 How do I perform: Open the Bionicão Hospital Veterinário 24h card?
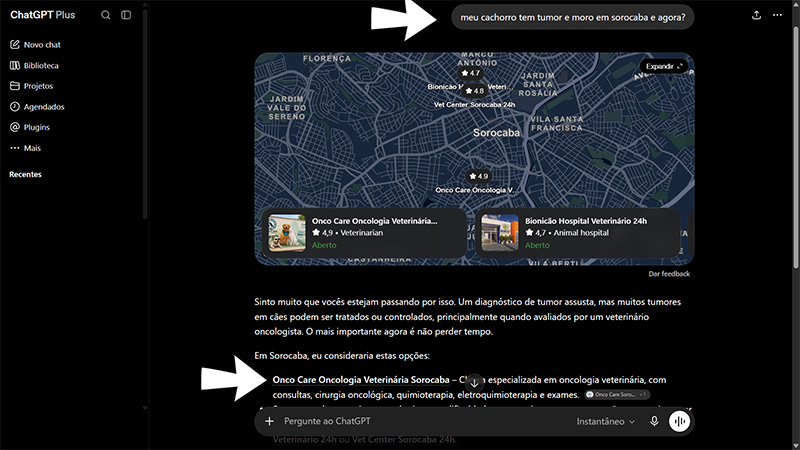578,233
